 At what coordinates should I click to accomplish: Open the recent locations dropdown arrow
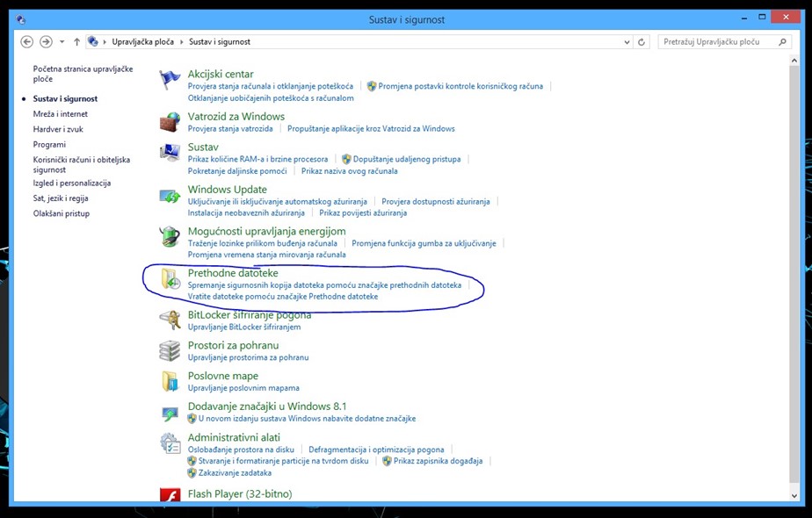(63, 42)
